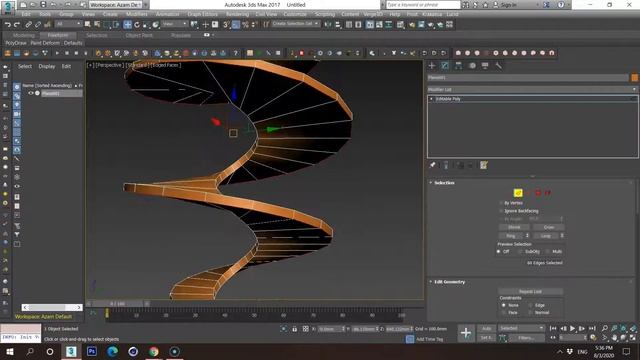Open the Workspace selector dropdown
The width and height of the screenshot is (640, 360).
pyautogui.click(x=116, y=5)
